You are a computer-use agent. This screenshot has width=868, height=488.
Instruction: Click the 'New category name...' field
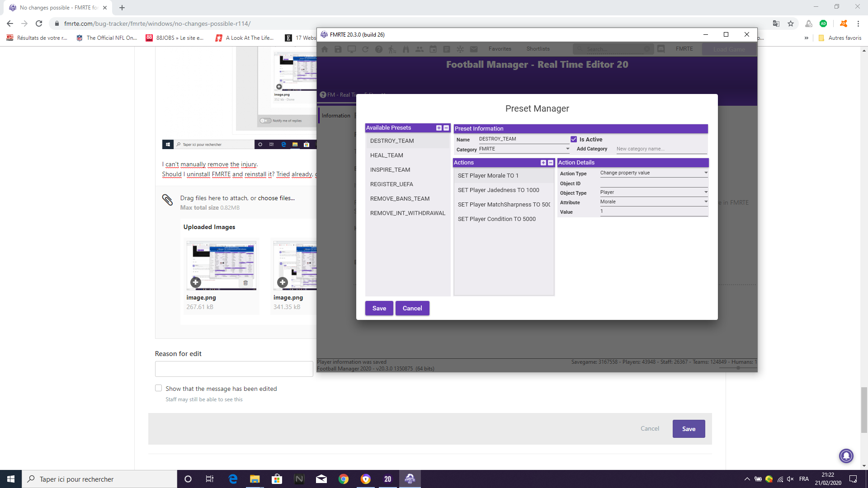coord(661,149)
